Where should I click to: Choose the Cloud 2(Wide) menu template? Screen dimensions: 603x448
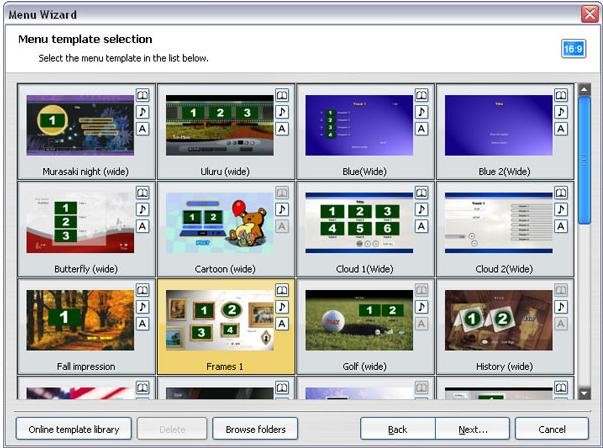pos(498,224)
